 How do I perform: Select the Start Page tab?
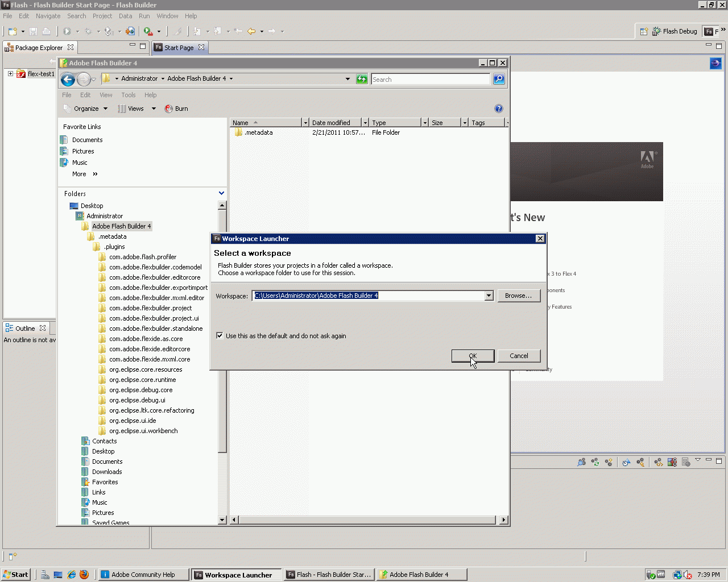tap(179, 47)
